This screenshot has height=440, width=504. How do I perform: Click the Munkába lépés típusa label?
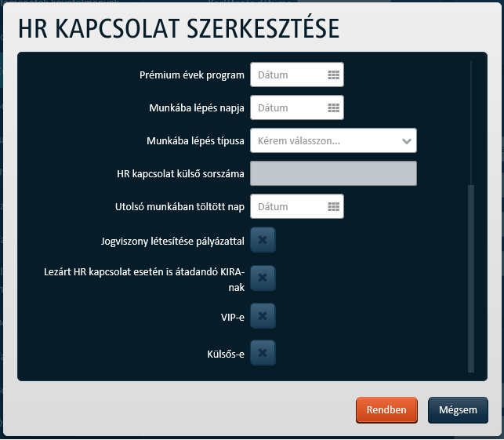(195, 141)
